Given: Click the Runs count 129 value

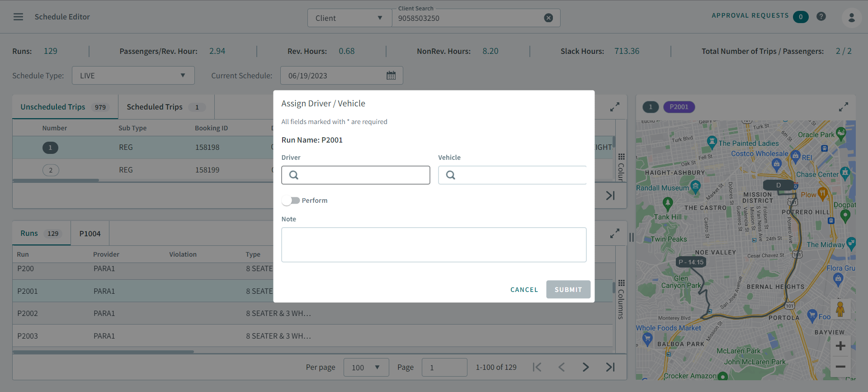Looking at the screenshot, I should pos(51,51).
